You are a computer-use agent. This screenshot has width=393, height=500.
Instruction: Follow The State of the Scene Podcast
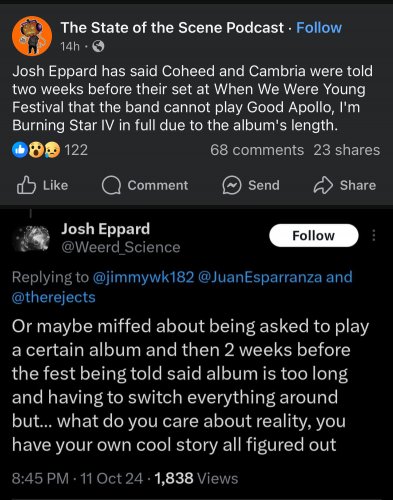319,28
